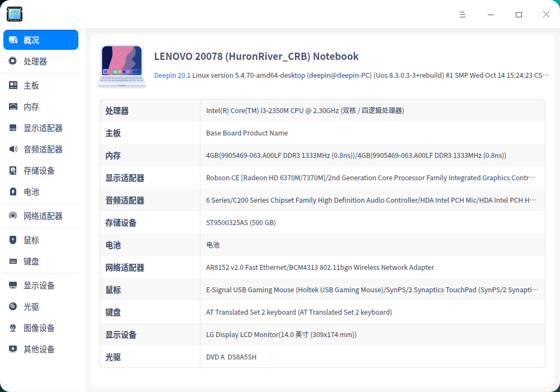Click the E-Signal USB Gaming Mouse value
Screen dimensions: 560x392
[x=372, y=290]
